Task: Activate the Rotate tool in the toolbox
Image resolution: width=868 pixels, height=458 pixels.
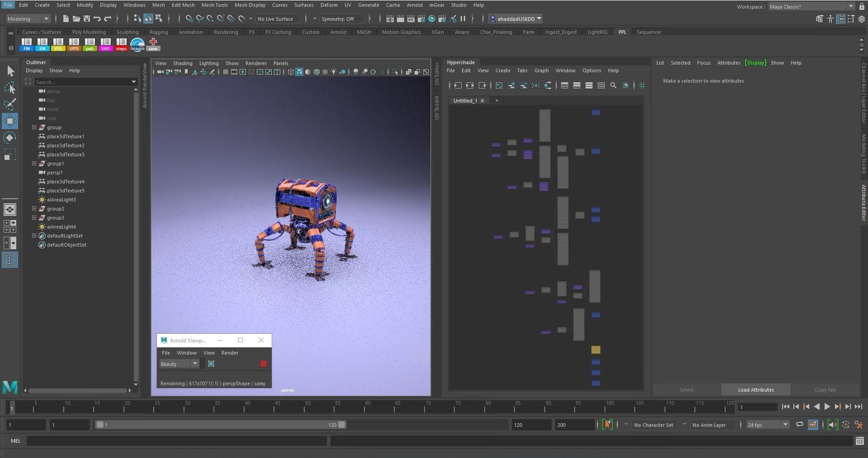Action: (x=10, y=138)
